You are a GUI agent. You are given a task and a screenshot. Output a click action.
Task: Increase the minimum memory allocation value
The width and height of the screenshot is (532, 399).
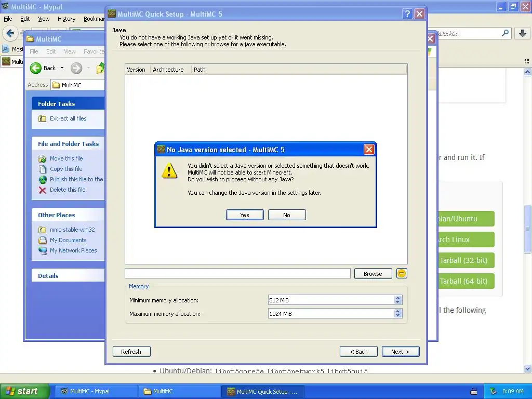[398, 298]
